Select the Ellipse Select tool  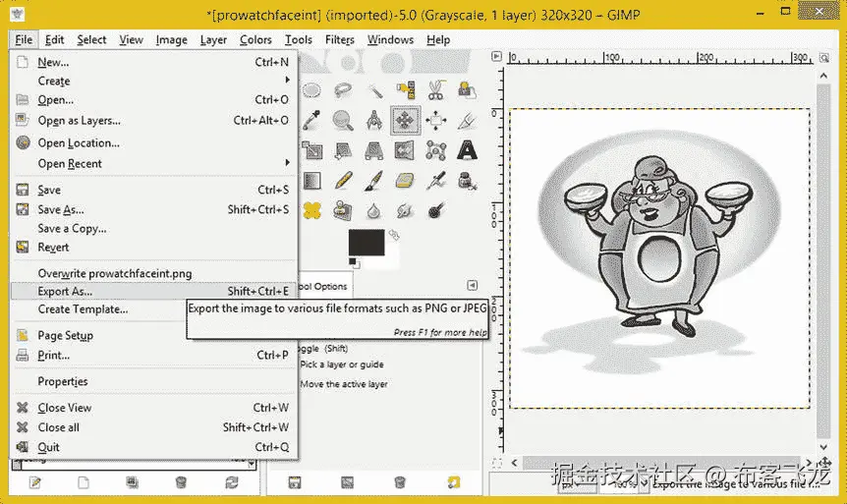[x=311, y=90]
